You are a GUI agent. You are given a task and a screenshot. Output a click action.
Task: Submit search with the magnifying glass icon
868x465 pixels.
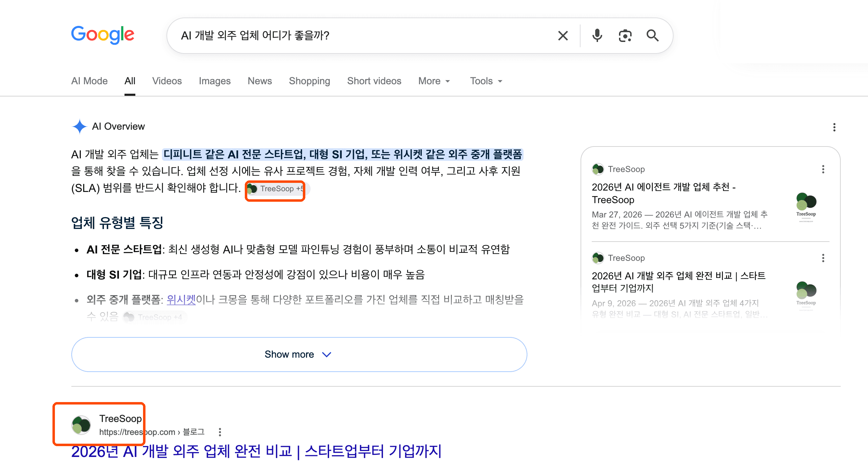click(x=653, y=36)
